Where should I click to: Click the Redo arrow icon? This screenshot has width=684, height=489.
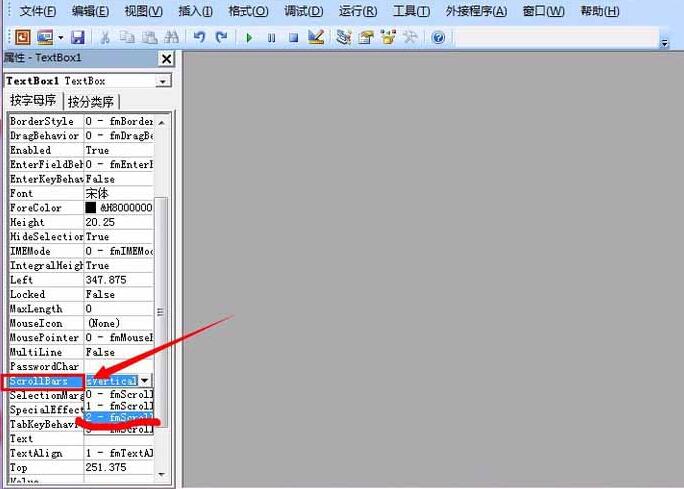tap(221, 37)
